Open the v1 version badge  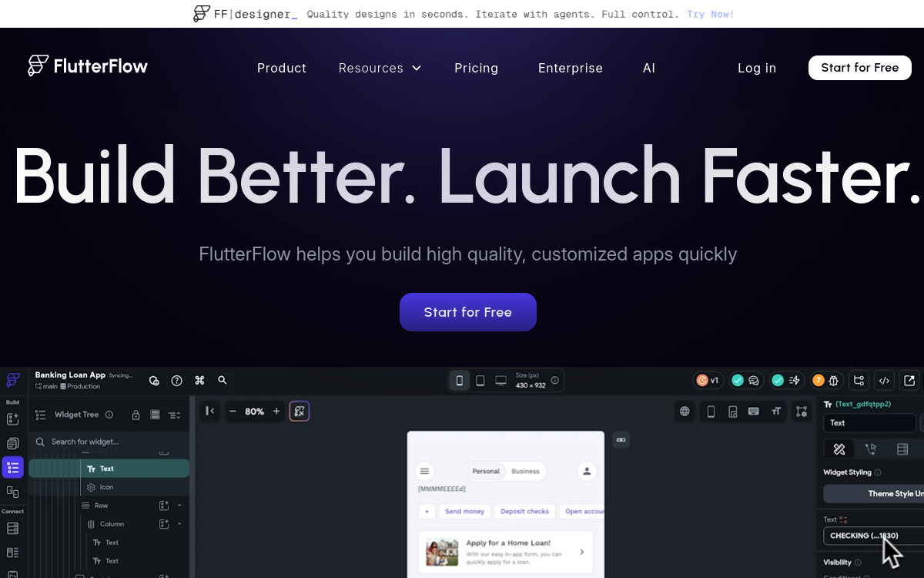tap(708, 380)
